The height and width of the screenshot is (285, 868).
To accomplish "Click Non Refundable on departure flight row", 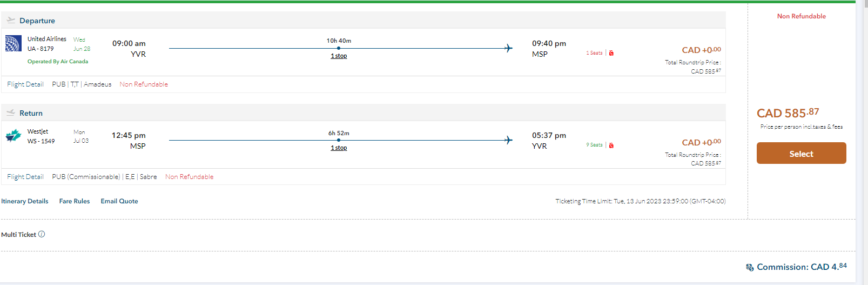I will (x=144, y=84).
